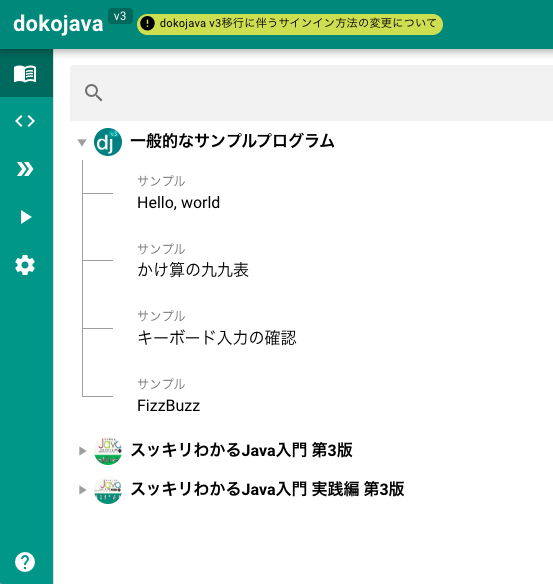Click the スッキリわかるJava入門 第3版 book thumbnail
The height and width of the screenshot is (584, 553).
[108, 451]
